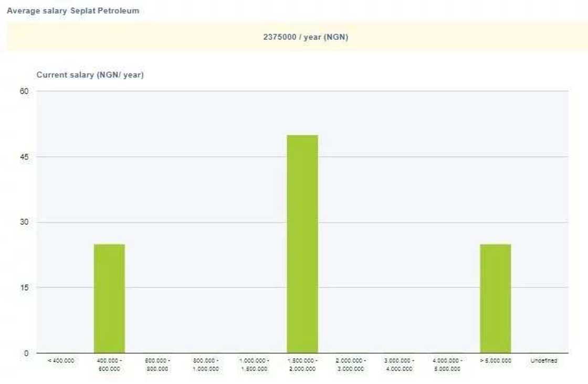
Task: Select the '> 5.000.000' axis label
Action: [495, 361]
